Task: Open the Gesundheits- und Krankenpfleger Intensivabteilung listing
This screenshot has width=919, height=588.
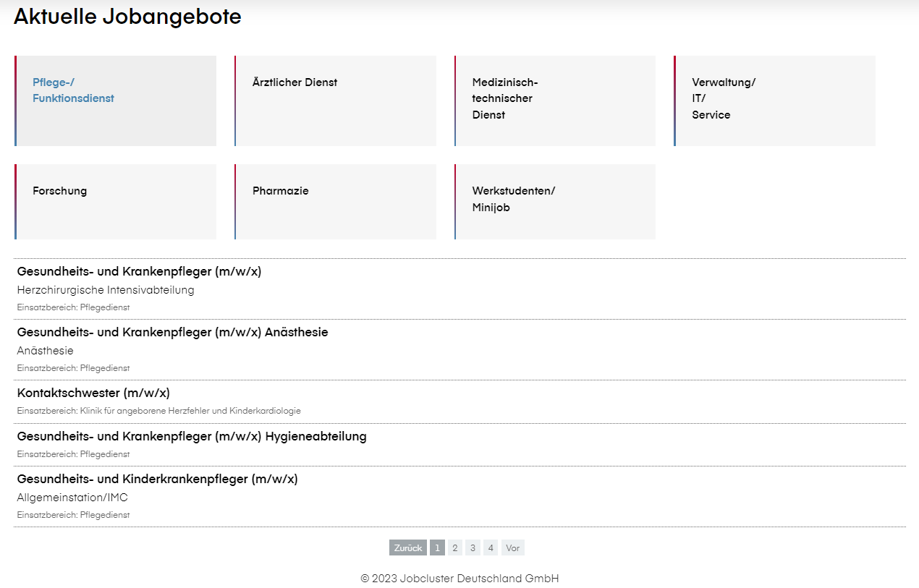Action: (x=140, y=271)
